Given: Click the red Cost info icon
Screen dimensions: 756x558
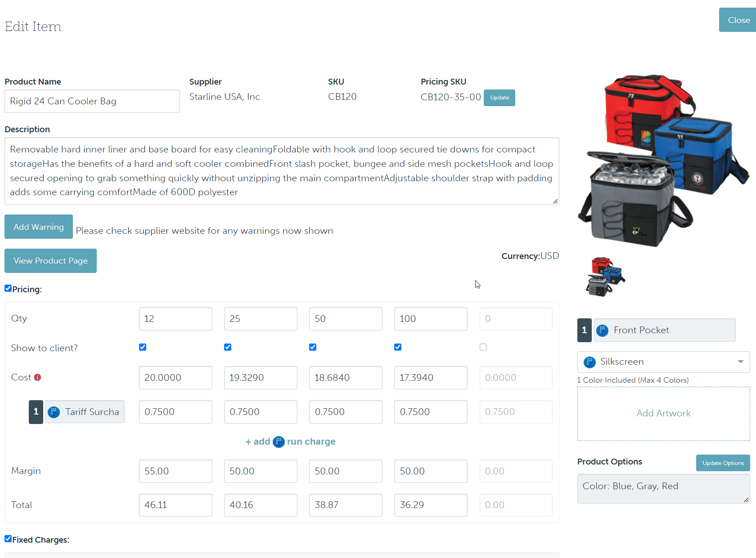Looking at the screenshot, I should 37,378.
